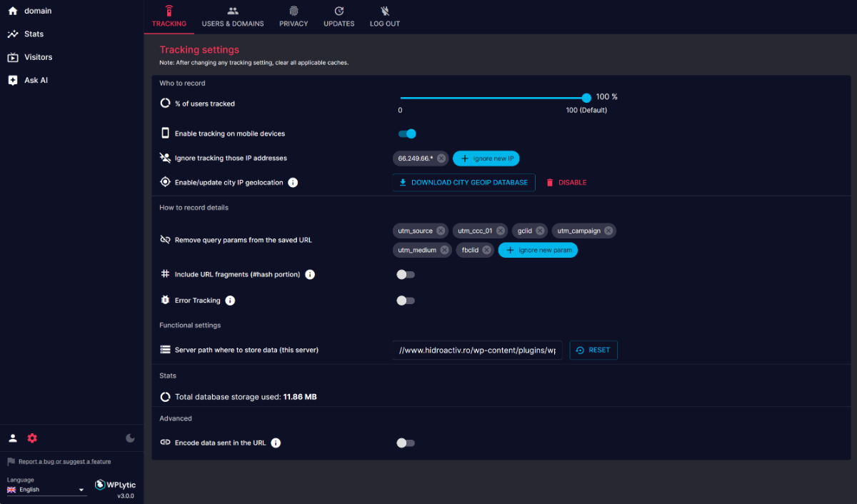
Task: Open the Privacy tab
Action: [294, 17]
